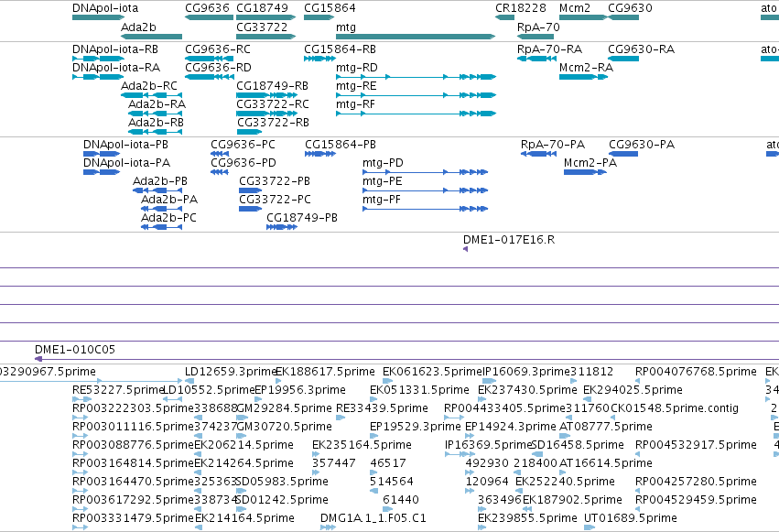Select EST EK235164.5prime
Screen dimensions: 779x532
pos(316,454)
